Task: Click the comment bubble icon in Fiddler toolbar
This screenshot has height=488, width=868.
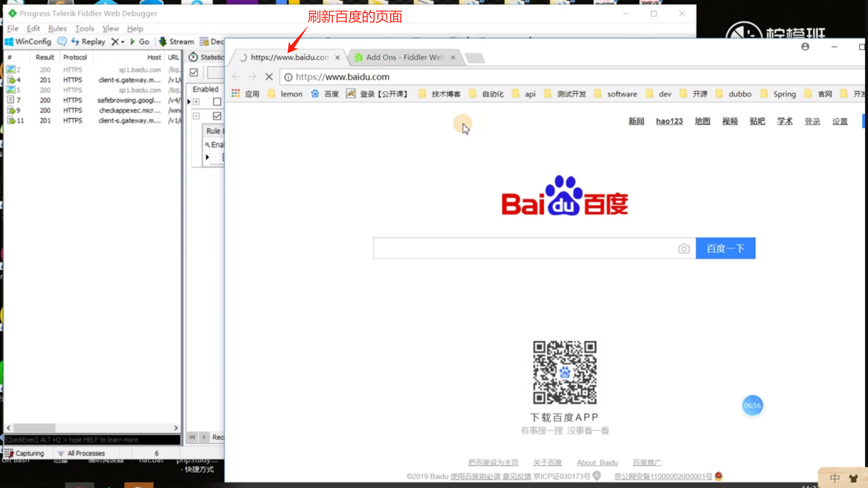Action: tap(62, 41)
